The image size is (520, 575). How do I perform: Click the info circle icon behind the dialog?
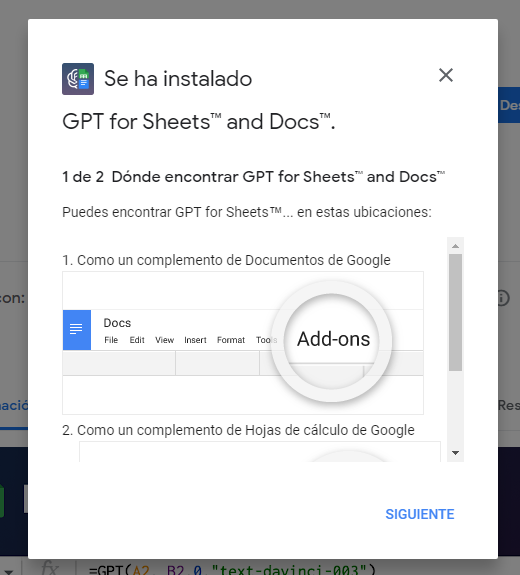click(504, 298)
